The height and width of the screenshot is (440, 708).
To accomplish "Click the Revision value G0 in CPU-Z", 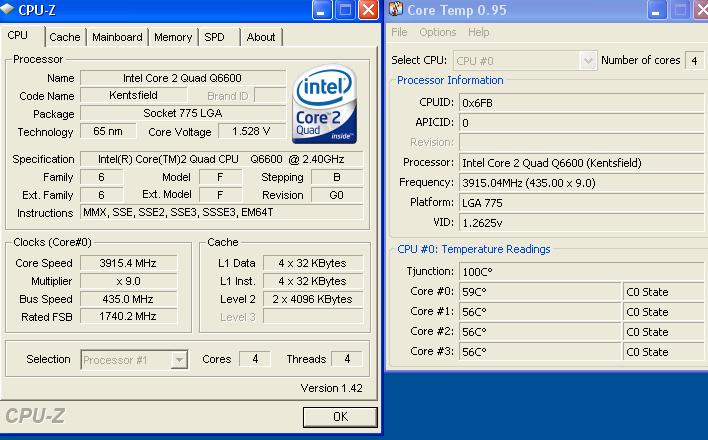I will [x=337, y=195].
